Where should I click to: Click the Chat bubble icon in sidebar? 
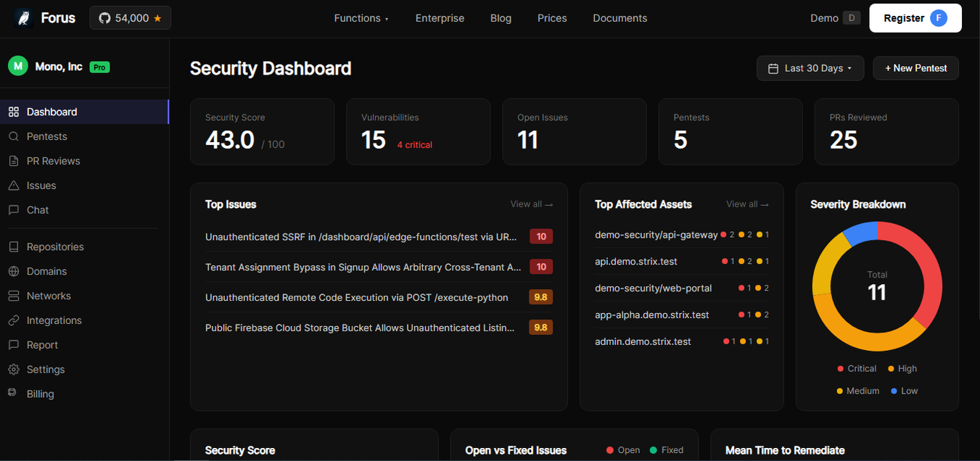[14, 210]
